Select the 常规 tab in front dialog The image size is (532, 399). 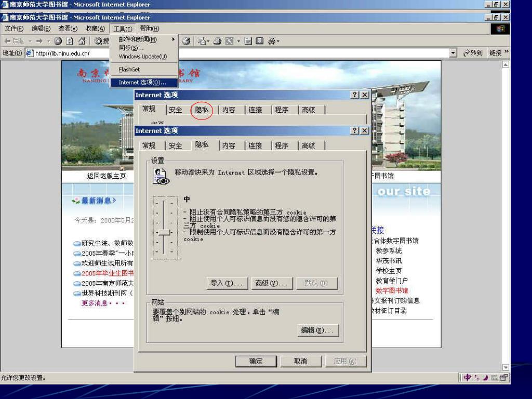(149, 145)
